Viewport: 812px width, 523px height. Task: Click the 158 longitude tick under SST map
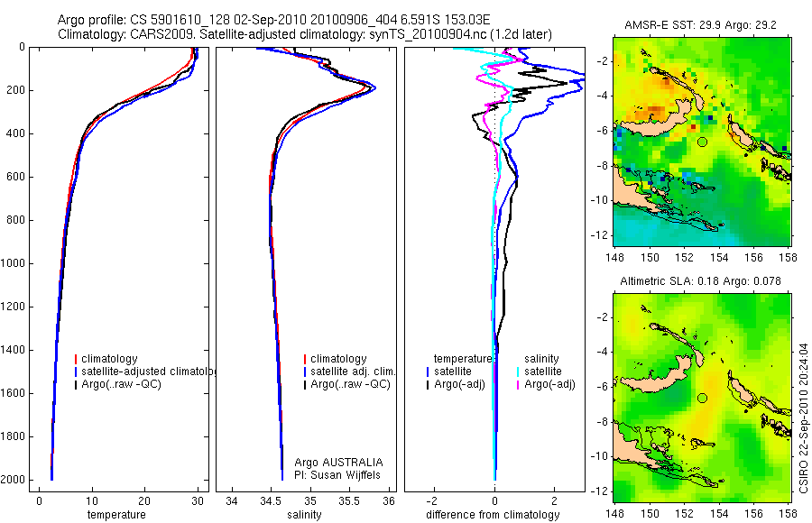coord(789,257)
